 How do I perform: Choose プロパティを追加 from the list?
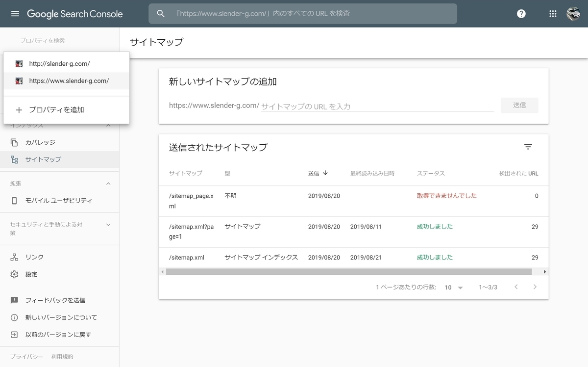66,110
